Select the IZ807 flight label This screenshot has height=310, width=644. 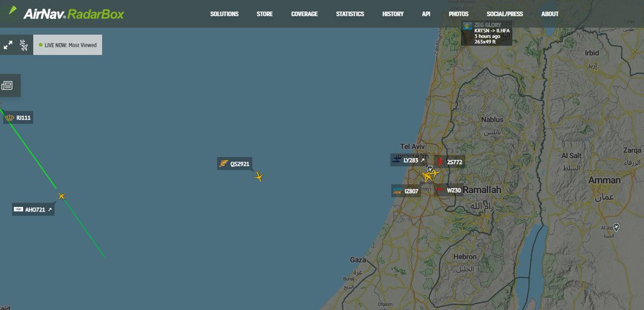point(406,191)
